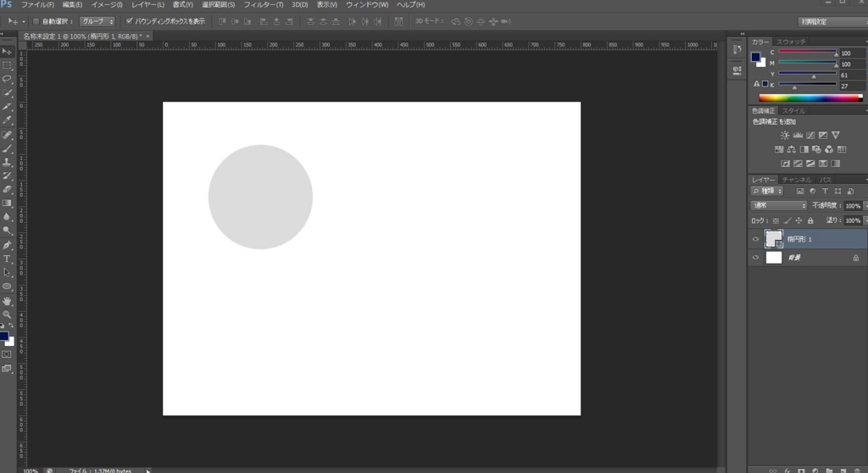Switch to the チャンネル tab
868x473 pixels.
tap(796, 180)
